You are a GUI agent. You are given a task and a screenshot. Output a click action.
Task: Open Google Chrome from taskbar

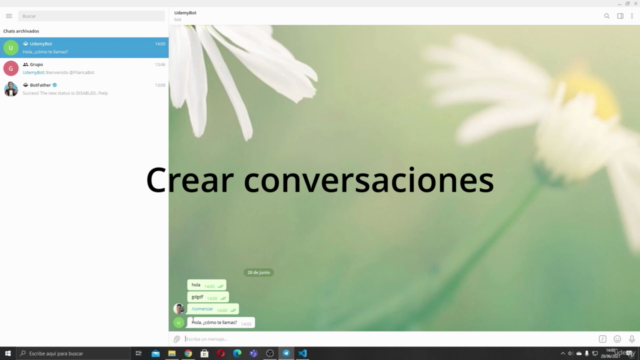click(188, 353)
